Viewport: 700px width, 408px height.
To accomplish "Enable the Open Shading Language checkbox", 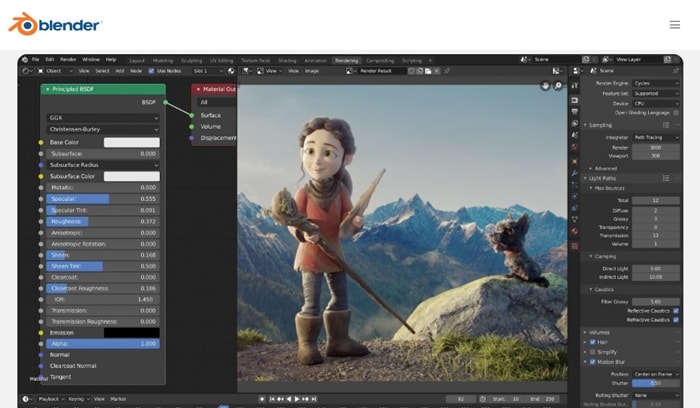I will (676, 113).
